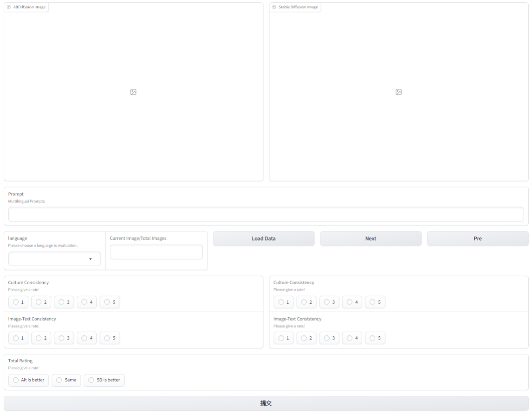The image size is (532, 414).
Task: Rate left Culture Consistency as 4
Action: tap(87, 302)
